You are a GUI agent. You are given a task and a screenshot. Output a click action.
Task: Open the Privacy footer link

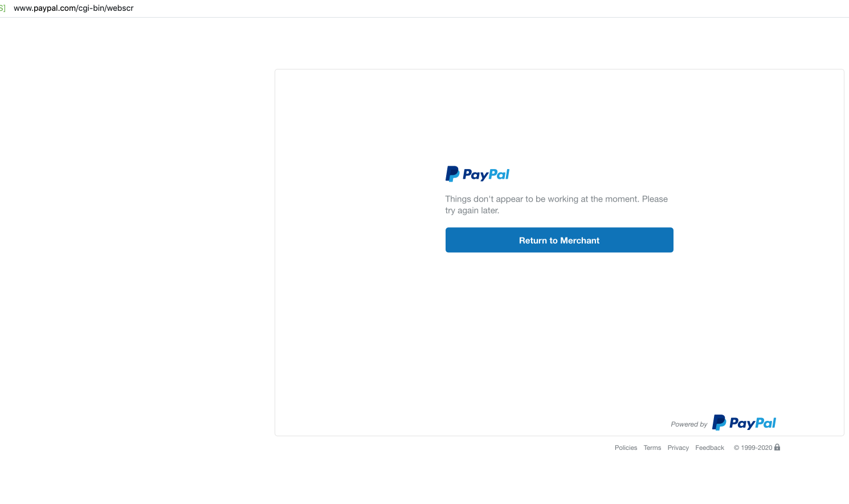click(x=678, y=448)
